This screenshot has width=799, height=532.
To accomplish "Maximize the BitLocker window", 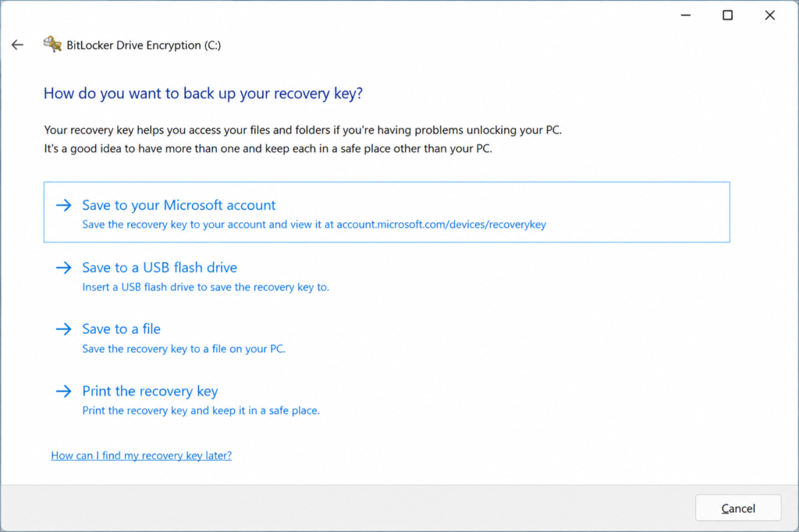I will [728, 16].
